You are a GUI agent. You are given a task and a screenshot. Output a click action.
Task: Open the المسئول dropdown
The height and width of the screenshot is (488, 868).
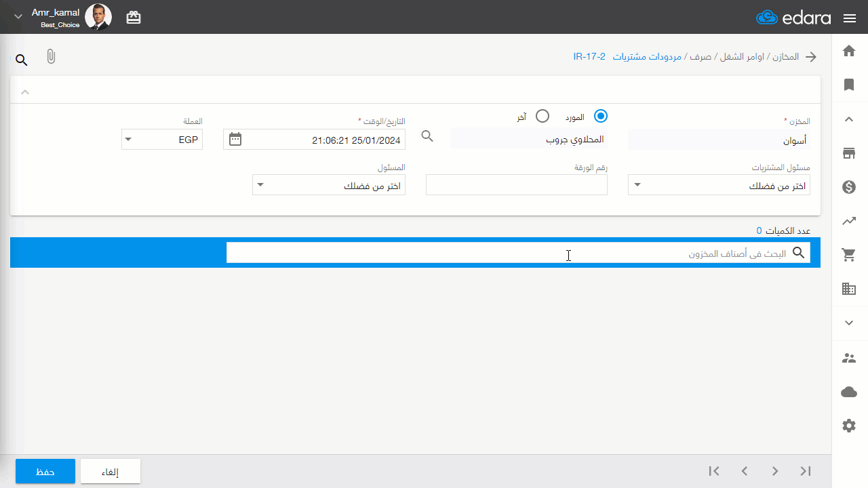point(329,185)
